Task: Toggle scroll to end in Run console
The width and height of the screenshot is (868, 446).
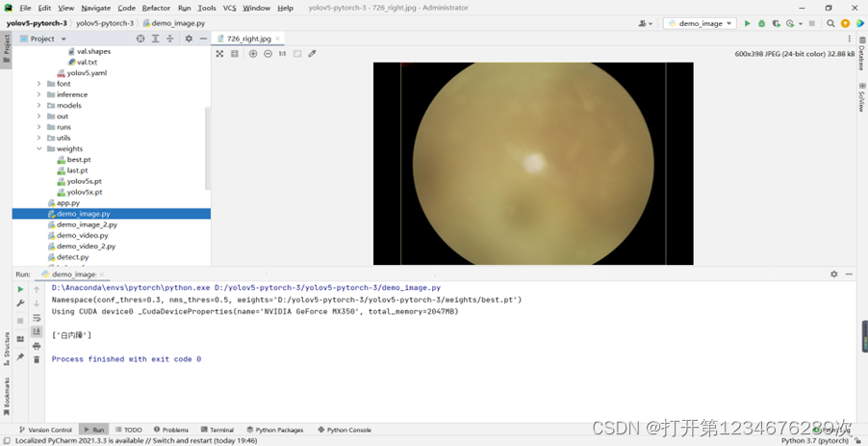Action: tap(37, 331)
